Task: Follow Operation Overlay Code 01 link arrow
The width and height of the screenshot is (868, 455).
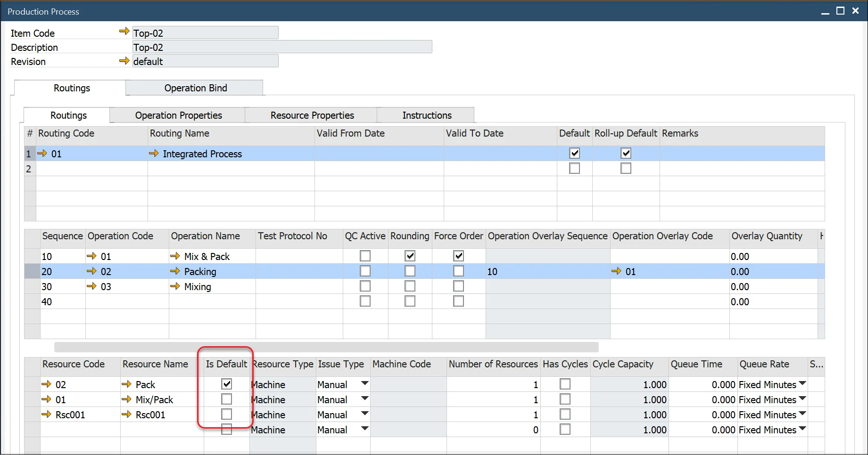Action: 617,271
